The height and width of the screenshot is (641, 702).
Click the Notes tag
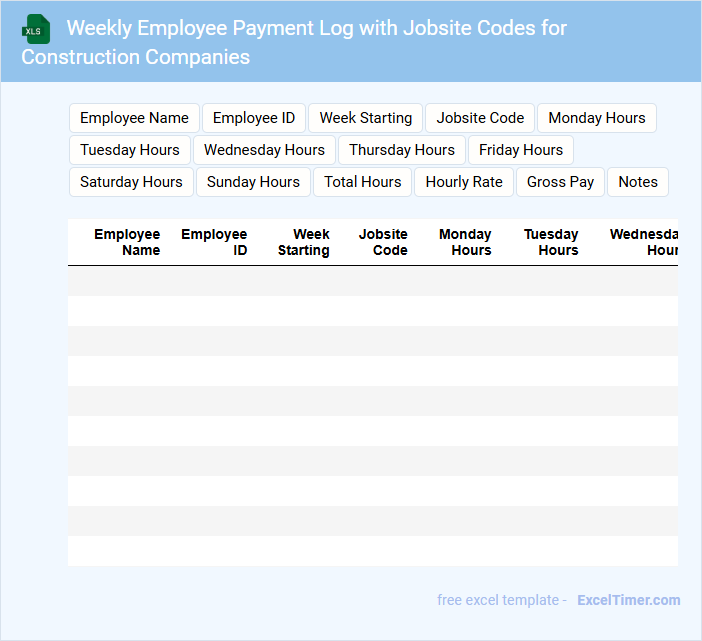tap(637, 182)
